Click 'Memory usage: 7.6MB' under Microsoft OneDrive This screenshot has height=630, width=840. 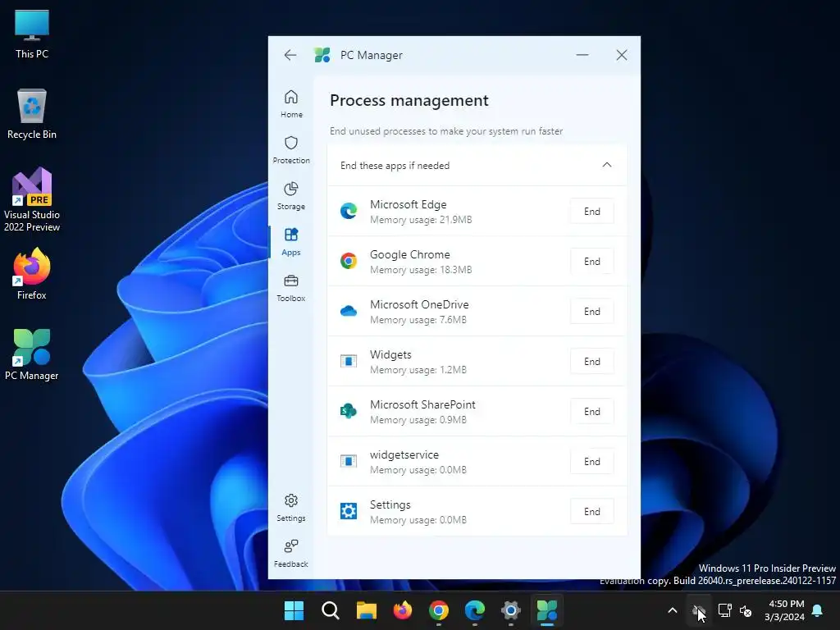point(418,320)
